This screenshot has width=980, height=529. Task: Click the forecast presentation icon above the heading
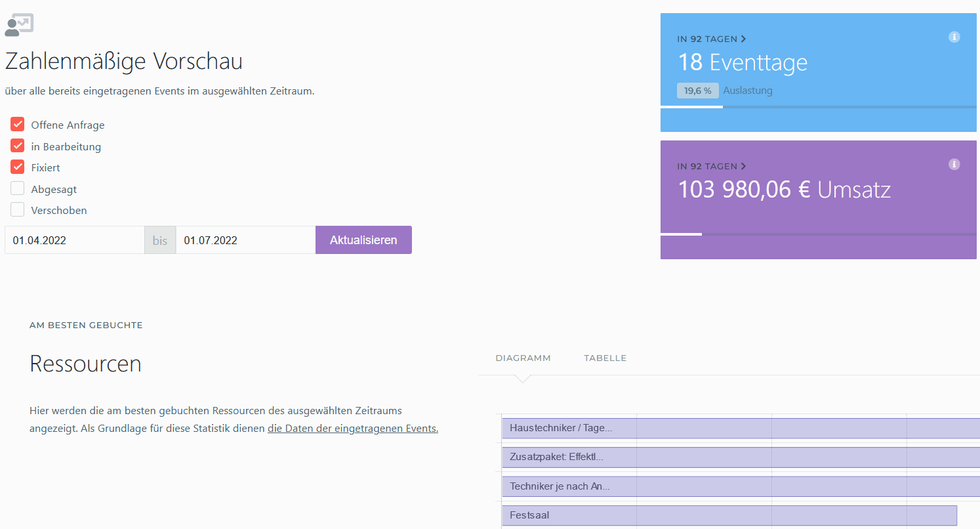19,25
